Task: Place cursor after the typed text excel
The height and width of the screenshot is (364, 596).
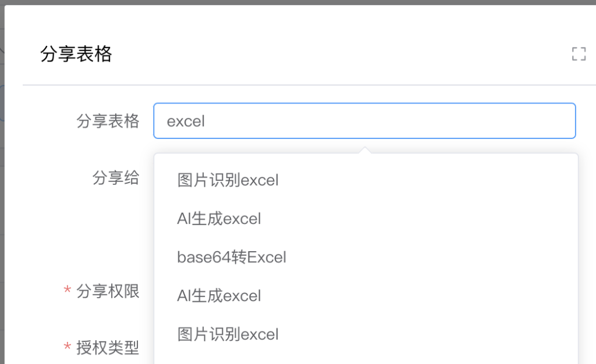Action: [x=206, y=121]
